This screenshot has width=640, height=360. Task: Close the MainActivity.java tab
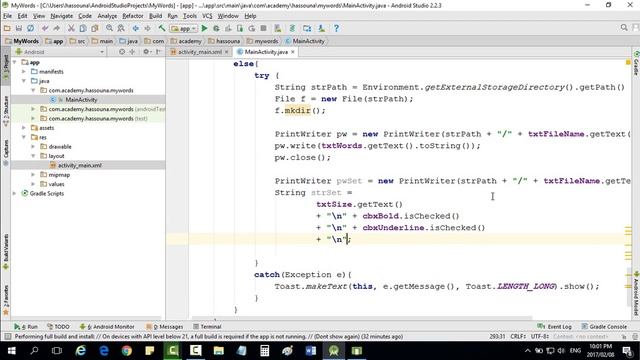point(293,52)
